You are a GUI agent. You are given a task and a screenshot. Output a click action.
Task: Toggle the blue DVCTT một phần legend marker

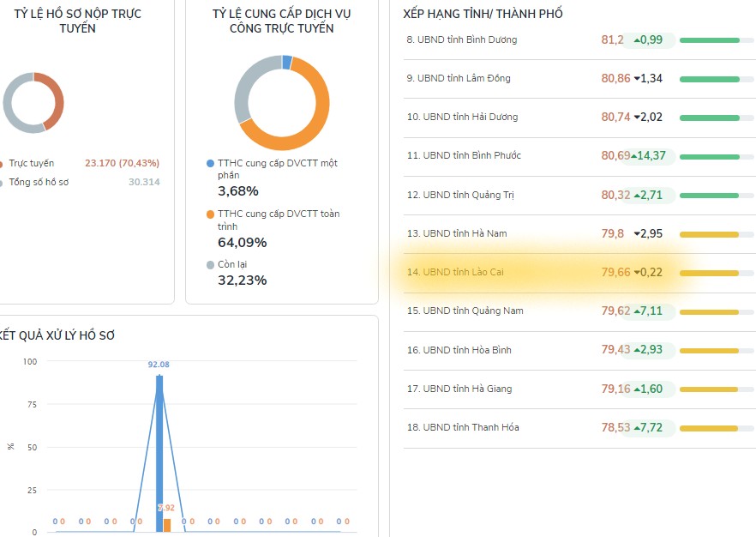(211, 164)
